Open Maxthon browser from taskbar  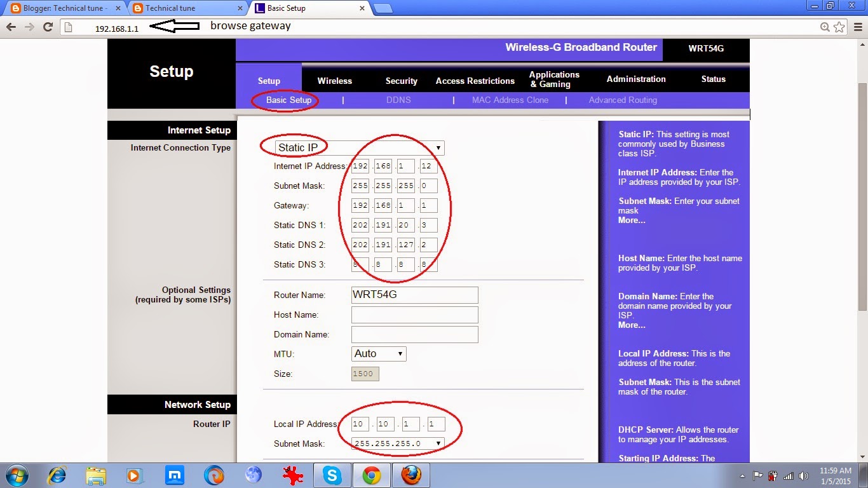coord(174,475)
